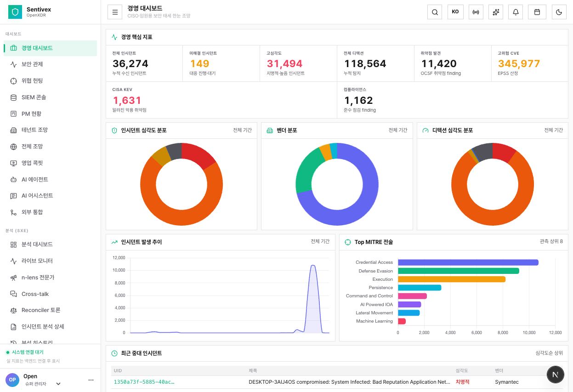Click the Sentivex shield logo
Image resolution: width=573 pixels, height=392 pixels.
(15, 12)
